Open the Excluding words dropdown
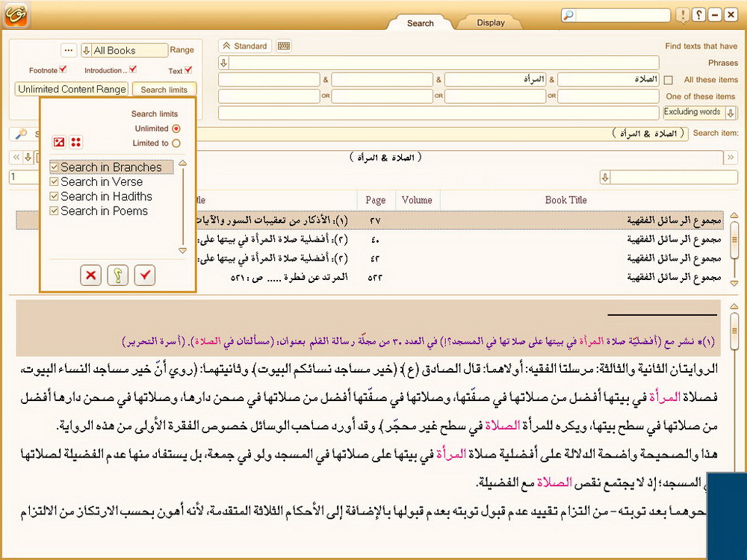The height and width of the screenshot is (560, 747). pyautogui.click(x=731, y=113)
